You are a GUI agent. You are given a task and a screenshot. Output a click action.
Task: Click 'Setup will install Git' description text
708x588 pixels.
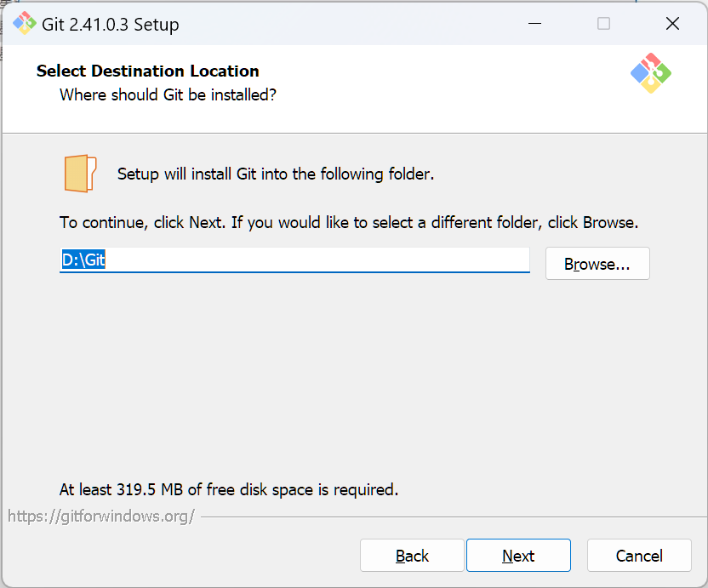(276, 174)
